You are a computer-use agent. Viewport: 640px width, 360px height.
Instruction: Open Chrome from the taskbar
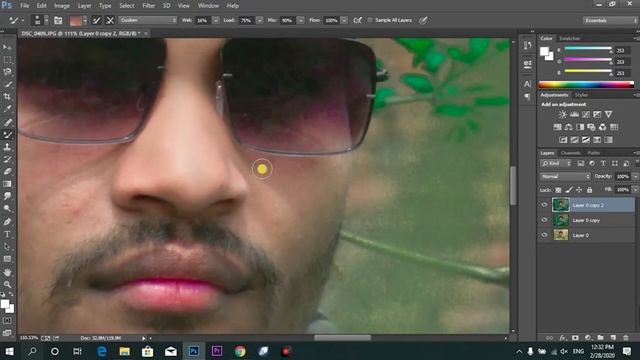coord(240,351)
